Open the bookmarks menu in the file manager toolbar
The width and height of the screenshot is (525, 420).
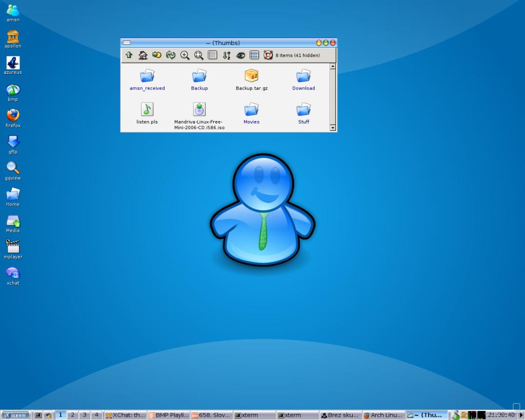pos(157,55)
